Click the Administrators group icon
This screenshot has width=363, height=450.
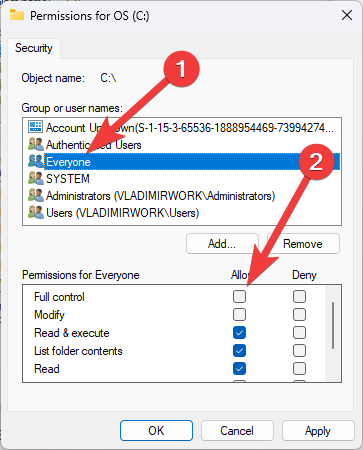[36, 195]
